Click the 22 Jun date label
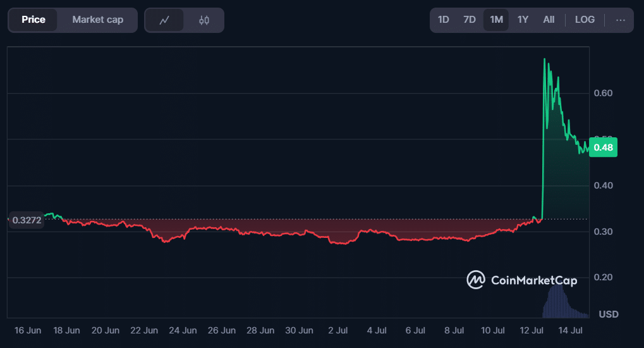The image size is (644, 348). coord(144,330)
